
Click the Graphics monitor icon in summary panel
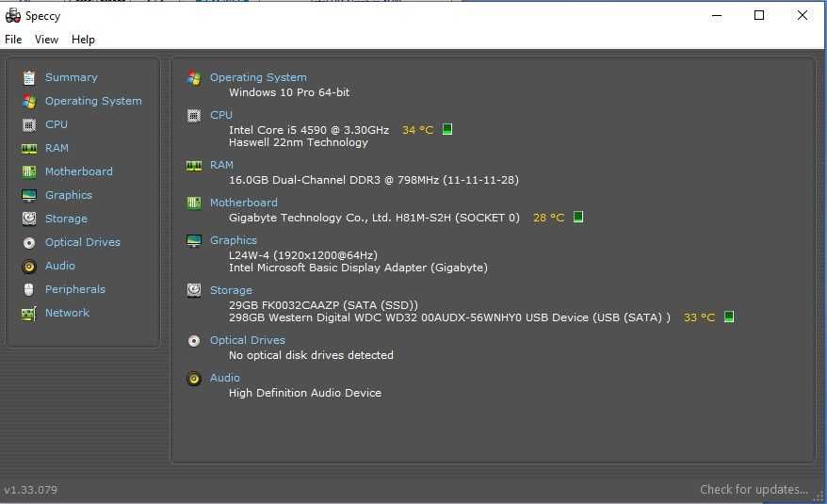tap(194, 241)
